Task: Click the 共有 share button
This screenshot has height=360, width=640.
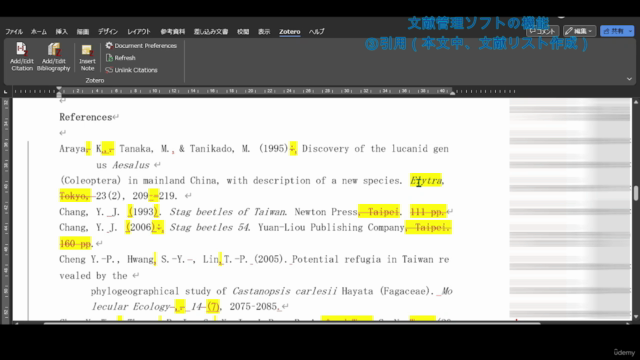Action: point(617,31)
